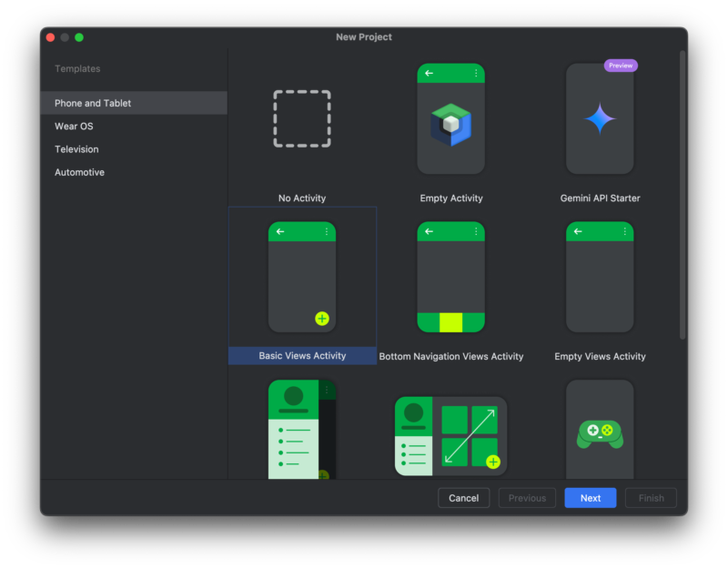Screen dimensions: 728x569
Task: Click the Preview badge on Gemini template
Action: click(621, 66)
